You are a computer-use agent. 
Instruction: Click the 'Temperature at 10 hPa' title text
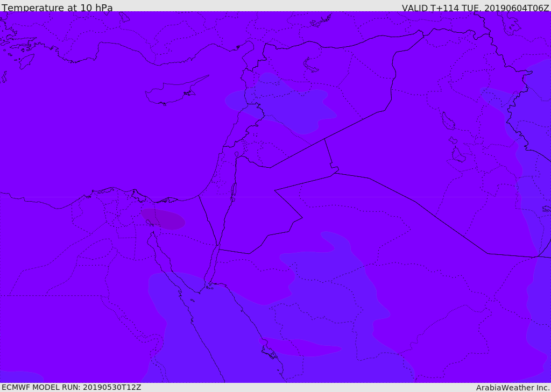click(x=57, y=8)
